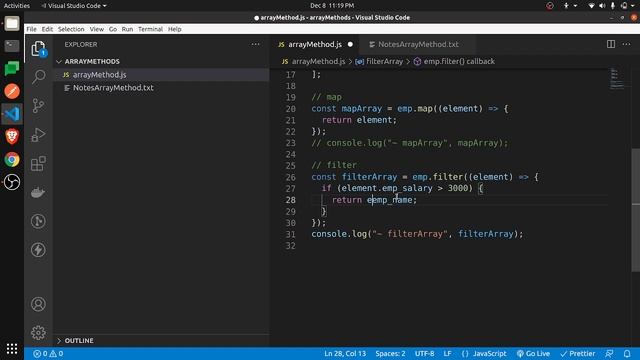
Task: Click the code minimap
Action: (x=617, y=78)
